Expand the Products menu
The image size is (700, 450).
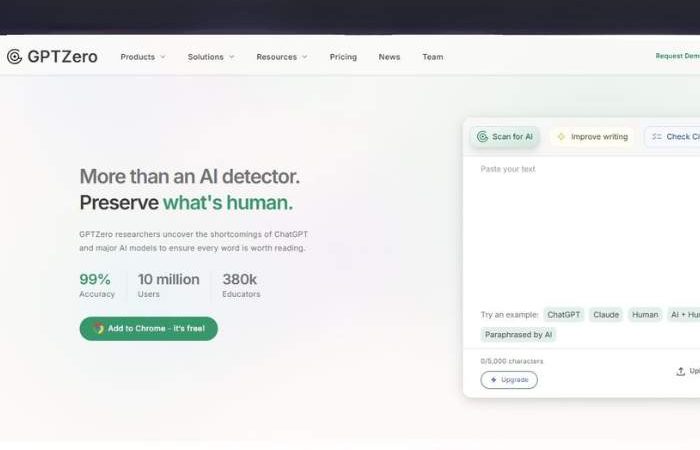[143, 57]
